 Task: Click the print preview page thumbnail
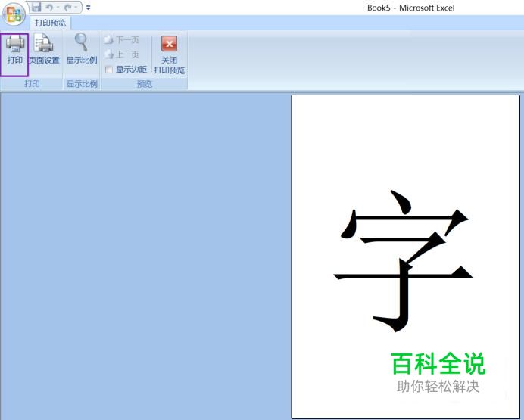[x=405, y=257]
